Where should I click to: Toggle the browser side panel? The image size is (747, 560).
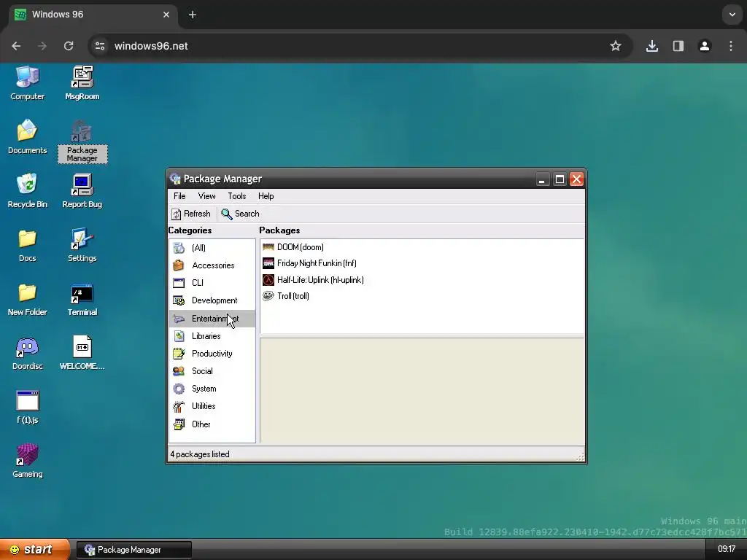[678, 46]
